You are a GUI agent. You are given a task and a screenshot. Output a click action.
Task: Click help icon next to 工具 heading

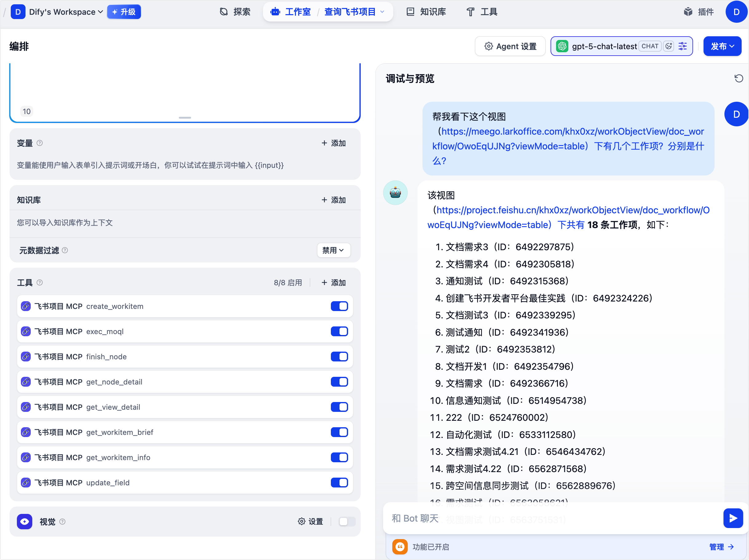40,282
